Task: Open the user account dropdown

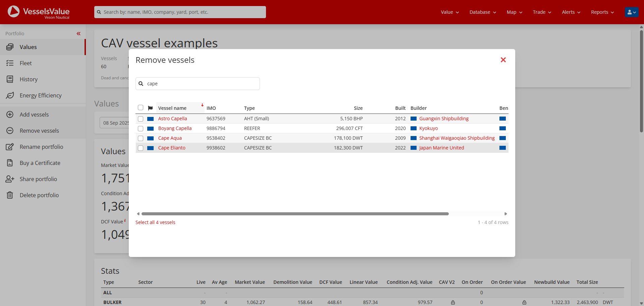Action: (632, 12)
